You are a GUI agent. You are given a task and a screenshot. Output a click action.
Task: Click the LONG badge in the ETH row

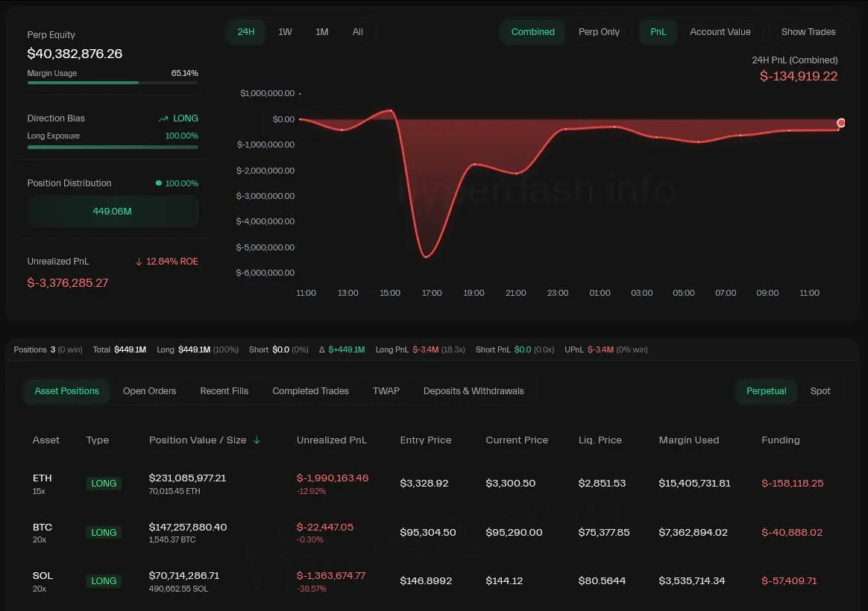pyautogui.click(x=104, y=484)
